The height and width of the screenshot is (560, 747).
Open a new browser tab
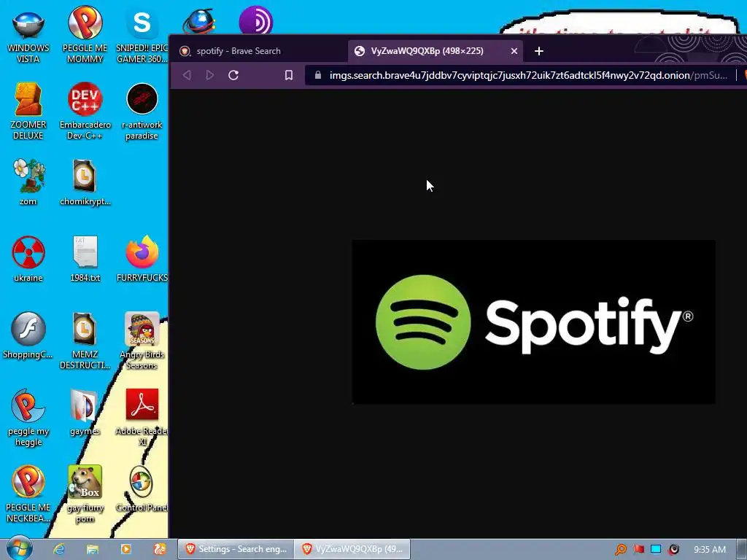[539, 51]
